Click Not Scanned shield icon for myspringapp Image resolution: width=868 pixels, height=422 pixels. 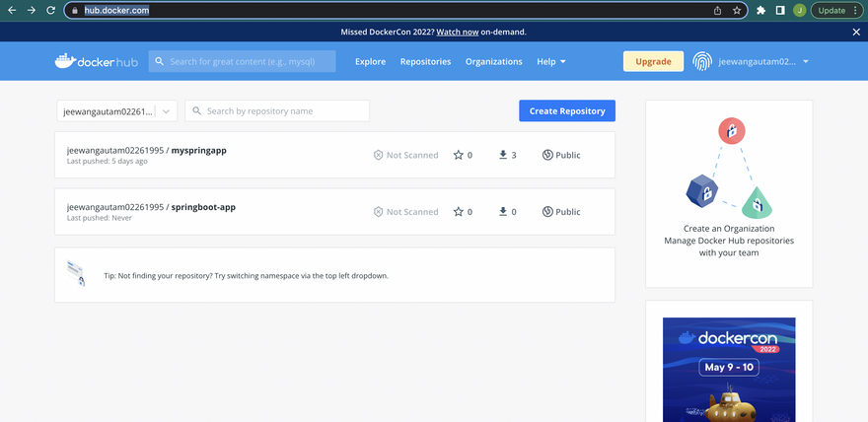[378, 155]
